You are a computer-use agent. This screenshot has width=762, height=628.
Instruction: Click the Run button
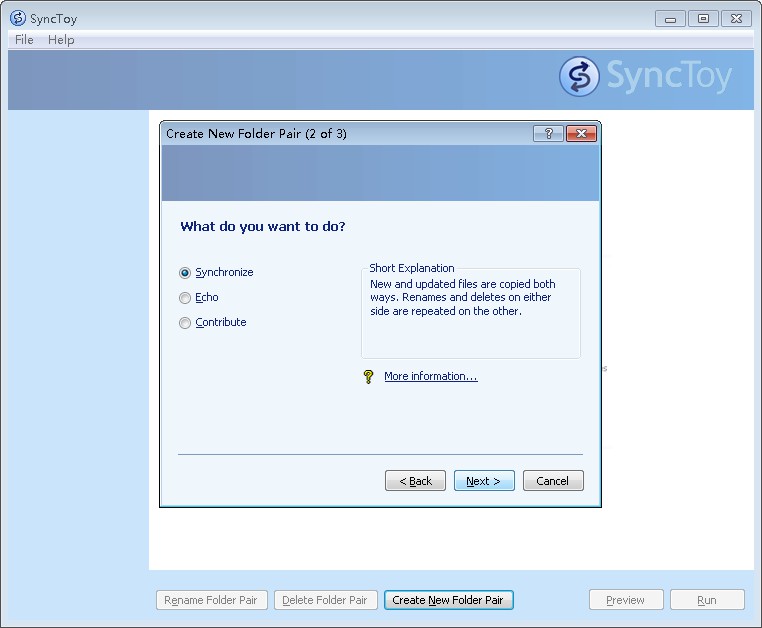(x=707, y=600)
